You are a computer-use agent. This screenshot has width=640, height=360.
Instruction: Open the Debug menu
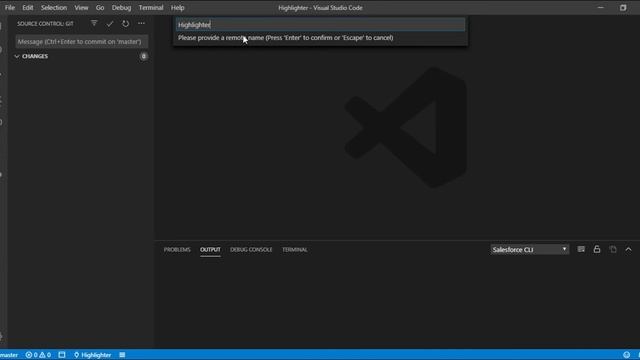(x=121, y=8)
